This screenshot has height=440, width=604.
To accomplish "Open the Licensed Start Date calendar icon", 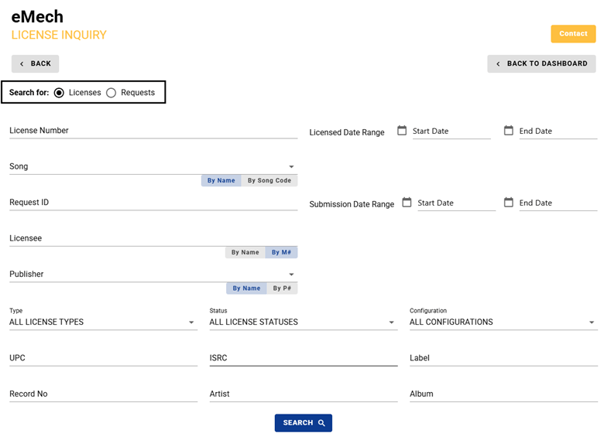I will pos(402,131).
